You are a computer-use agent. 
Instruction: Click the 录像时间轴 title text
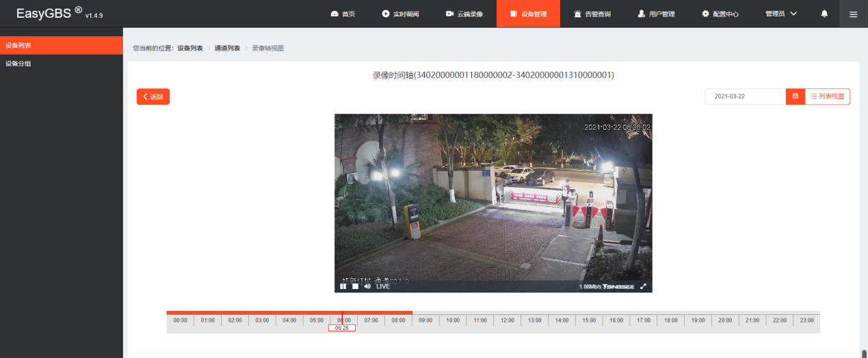[493, 75]
